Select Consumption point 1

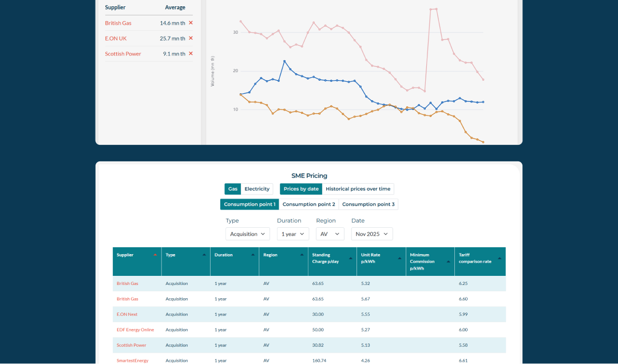[249, 204]
